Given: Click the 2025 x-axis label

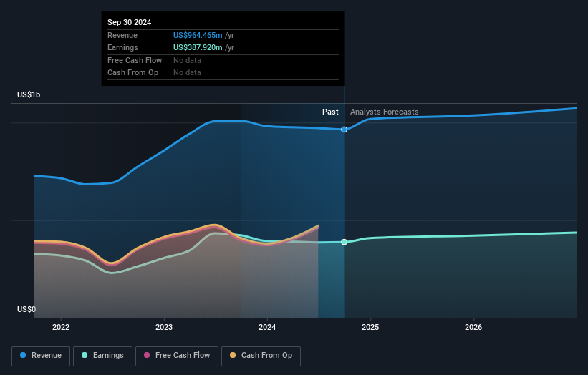Looking at the screenshot, I should [x=370, y=327].
